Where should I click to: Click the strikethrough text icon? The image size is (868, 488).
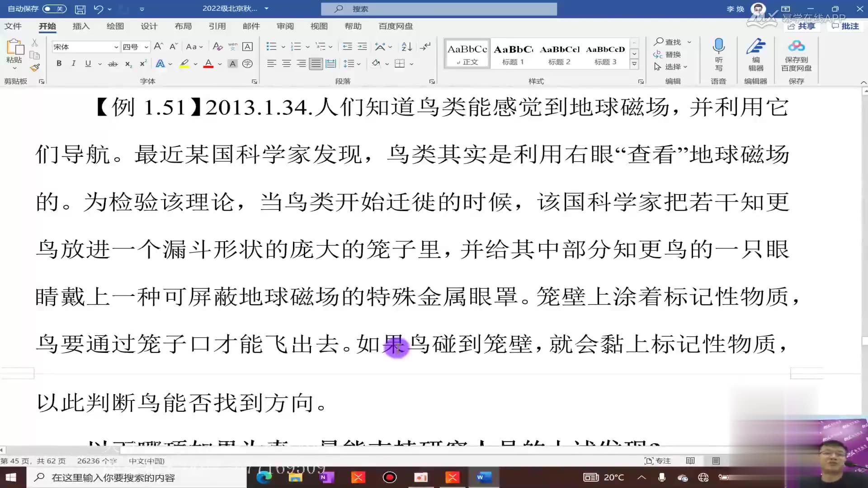[113, 64]
